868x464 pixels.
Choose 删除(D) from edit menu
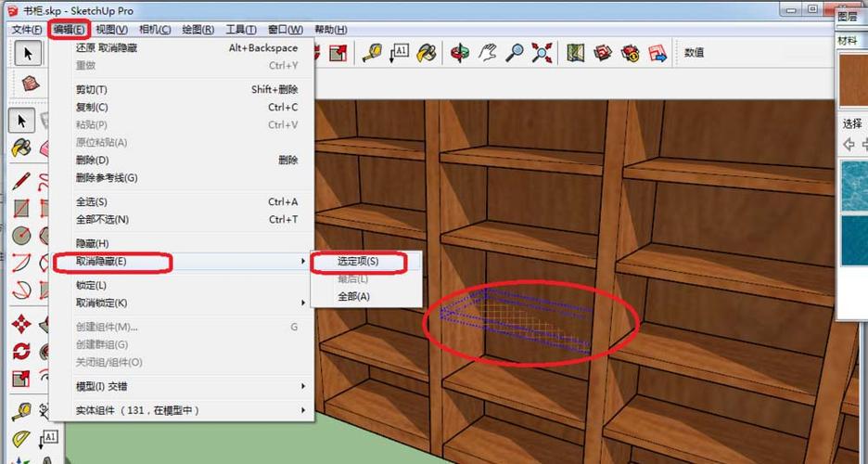(182, 160)
